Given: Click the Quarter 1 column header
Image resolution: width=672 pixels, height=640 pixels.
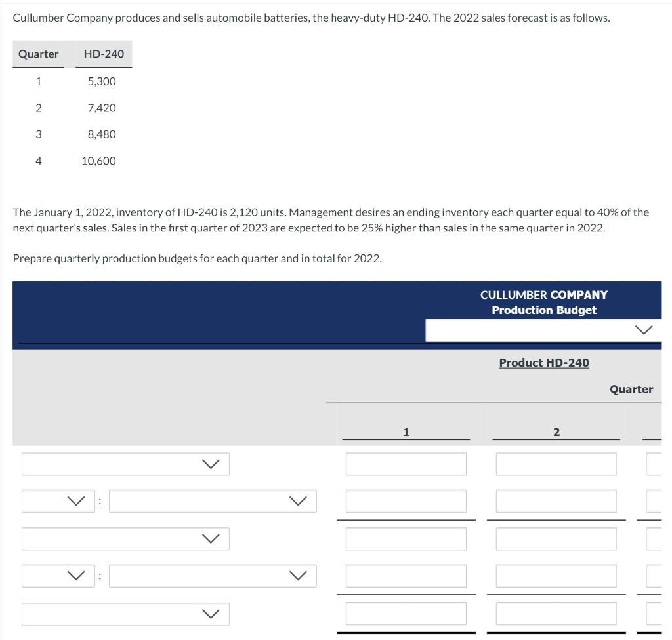Looking at the screenshot, I should pos(406,432).
